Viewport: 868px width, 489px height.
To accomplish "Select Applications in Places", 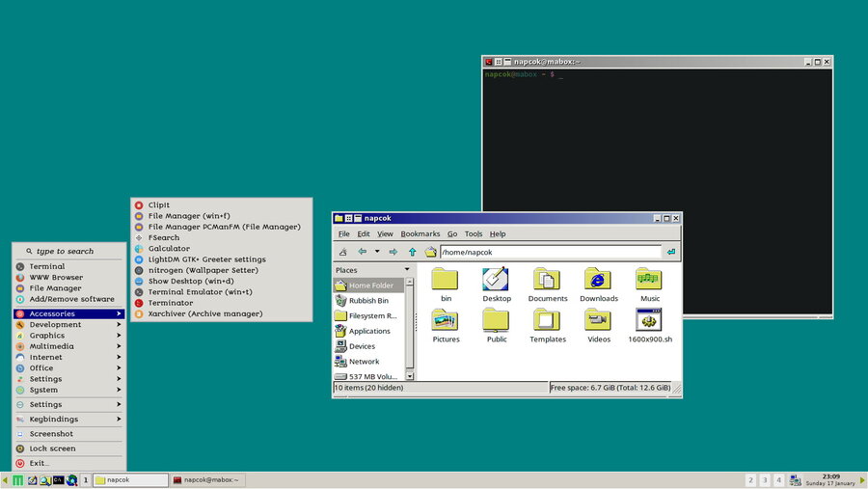I will [x=368, y=331].
